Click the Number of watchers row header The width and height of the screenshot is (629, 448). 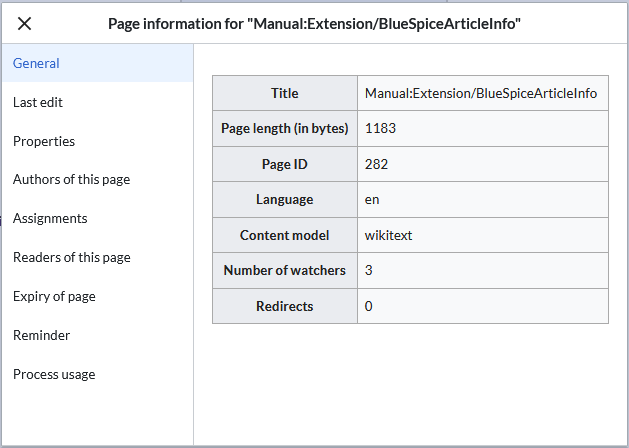click(x=284, y=270)
